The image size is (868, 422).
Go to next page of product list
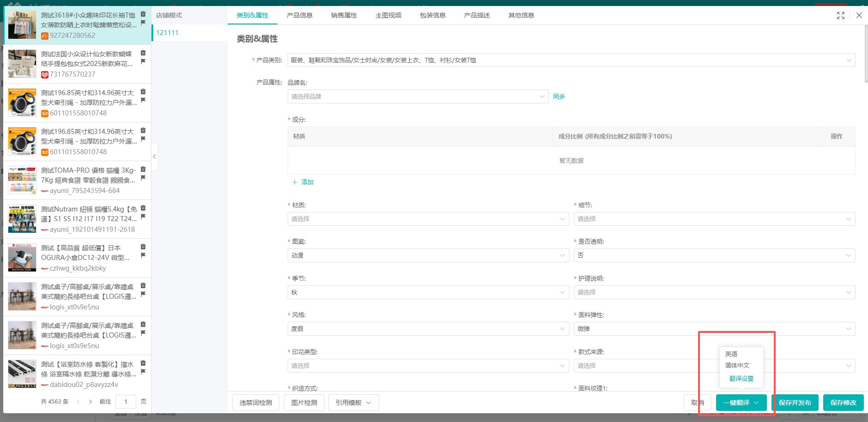point(90,402)
